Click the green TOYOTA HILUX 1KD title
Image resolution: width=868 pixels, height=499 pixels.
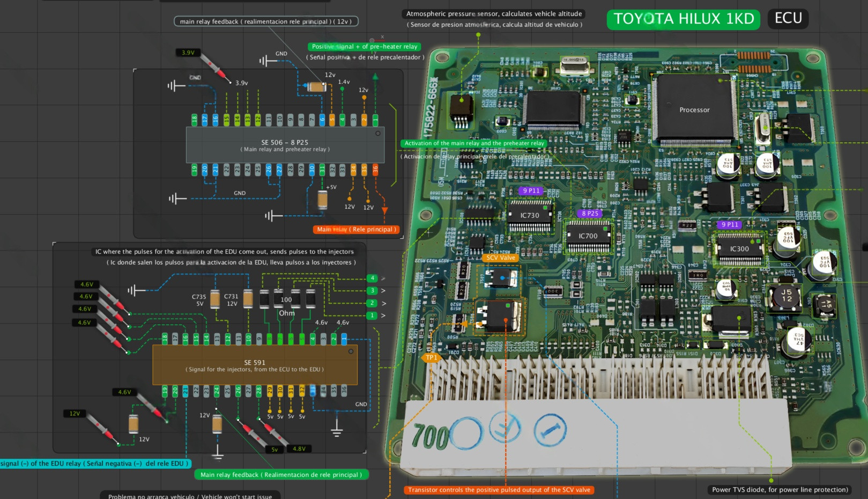tap(683, 19)
